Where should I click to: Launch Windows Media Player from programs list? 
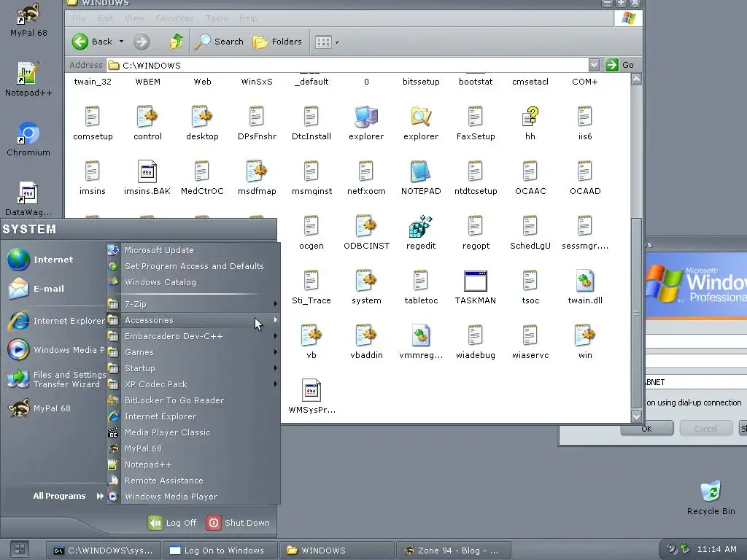193,497
